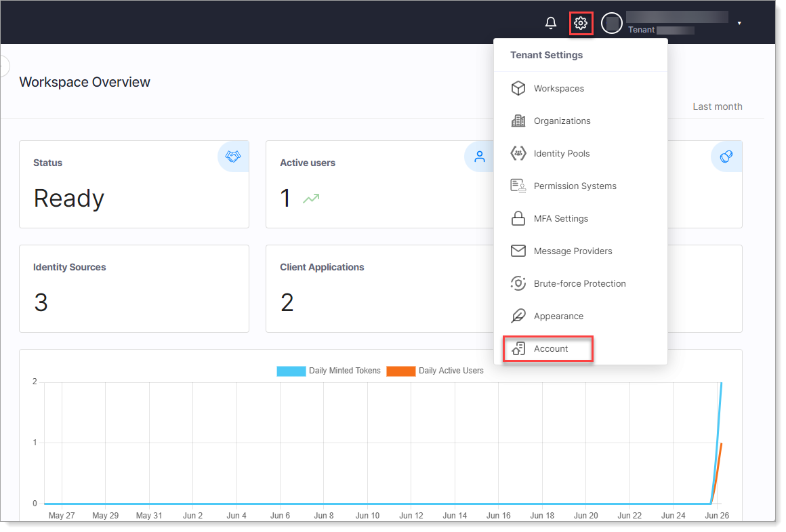Select Account menu entry

581,348
